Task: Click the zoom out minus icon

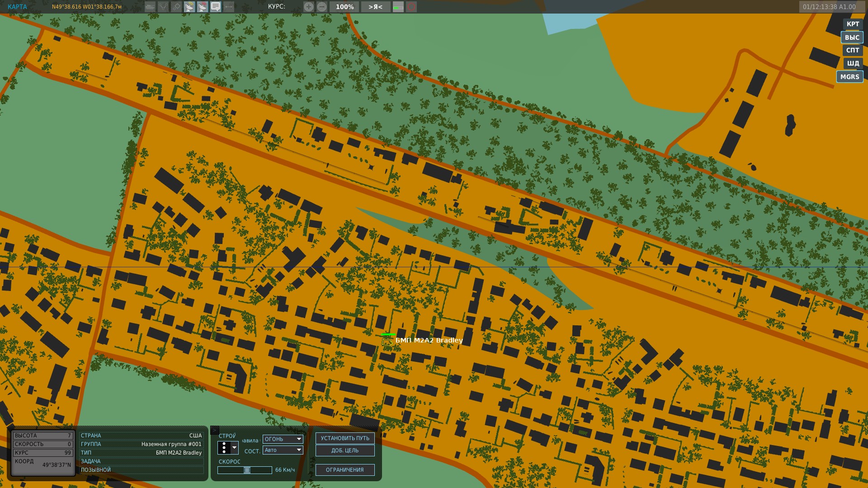Action: (321, 7)
